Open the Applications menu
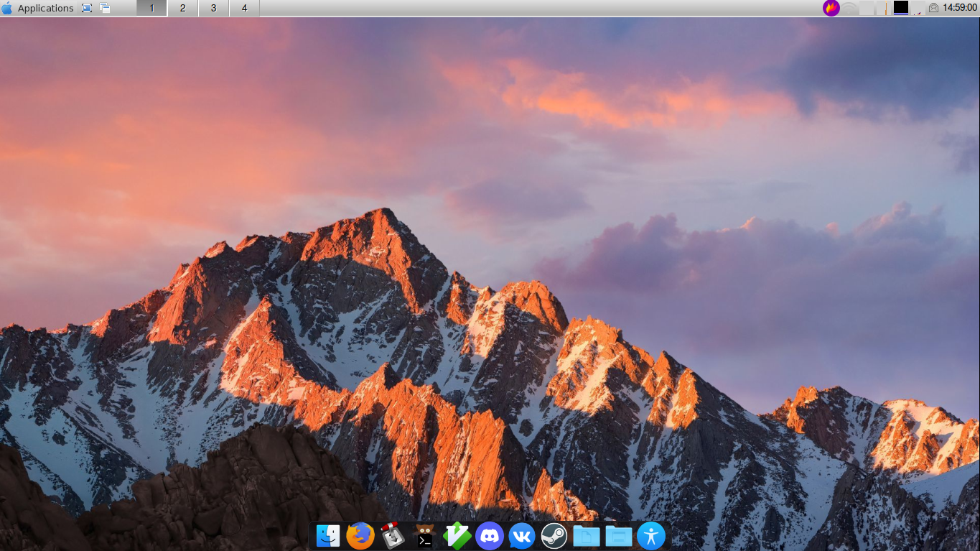 pyautogui.click(x=37, y=8)
